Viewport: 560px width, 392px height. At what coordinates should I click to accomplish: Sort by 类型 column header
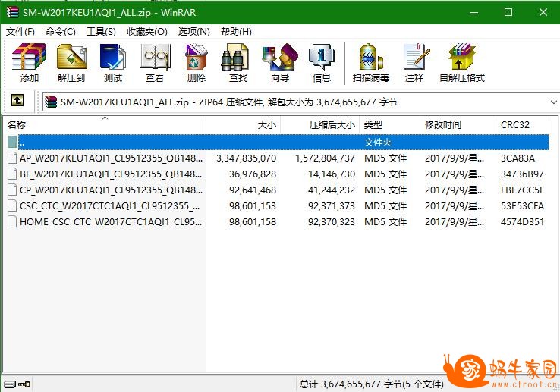(x=389, y=124)
